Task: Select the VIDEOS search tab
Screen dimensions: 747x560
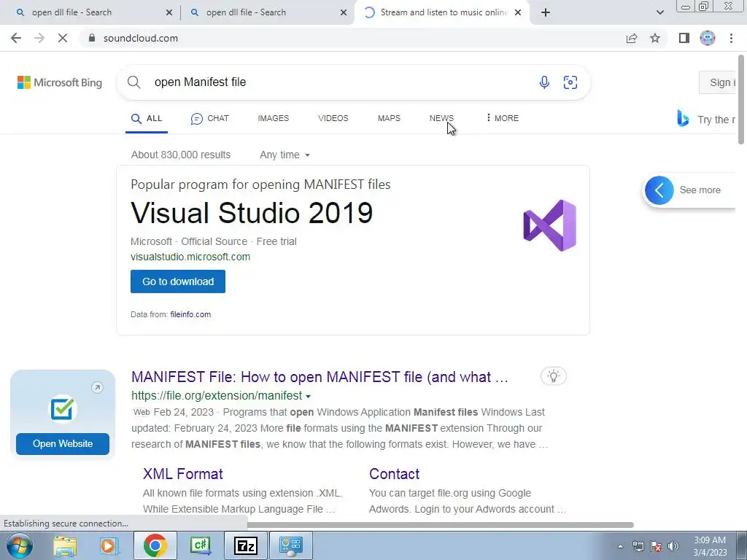Action: [333, 118]
